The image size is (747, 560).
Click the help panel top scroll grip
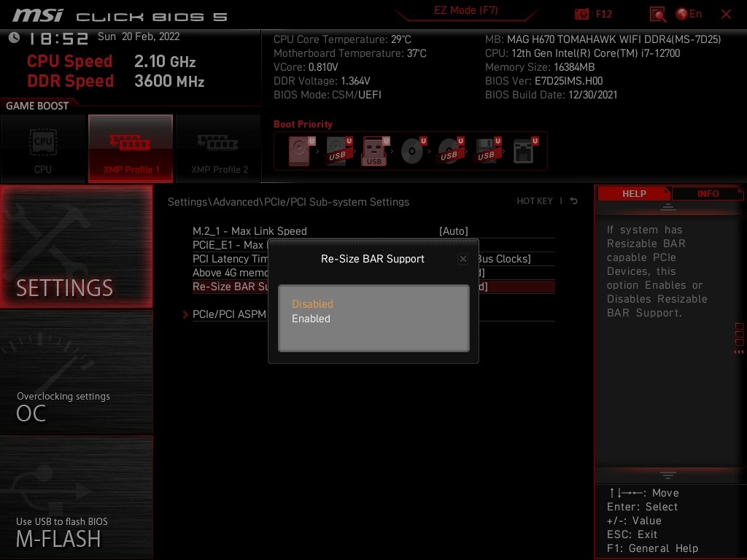click(668, 207)
